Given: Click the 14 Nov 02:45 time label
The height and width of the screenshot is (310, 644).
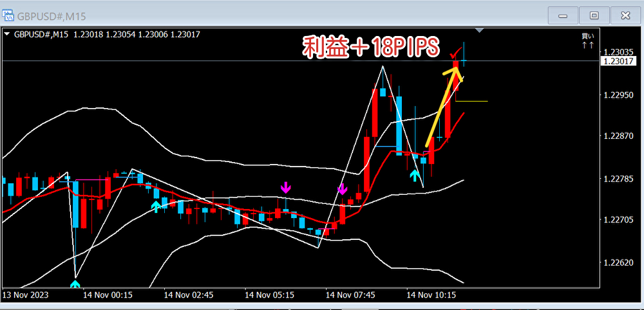Looking at the screenshot, I should [189, 295].
